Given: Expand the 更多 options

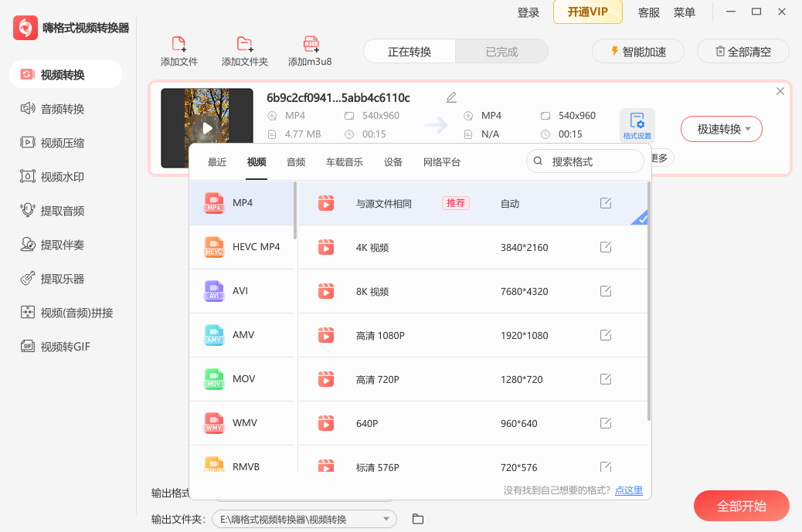Looking at the screenshot, I should click(661, 157).
